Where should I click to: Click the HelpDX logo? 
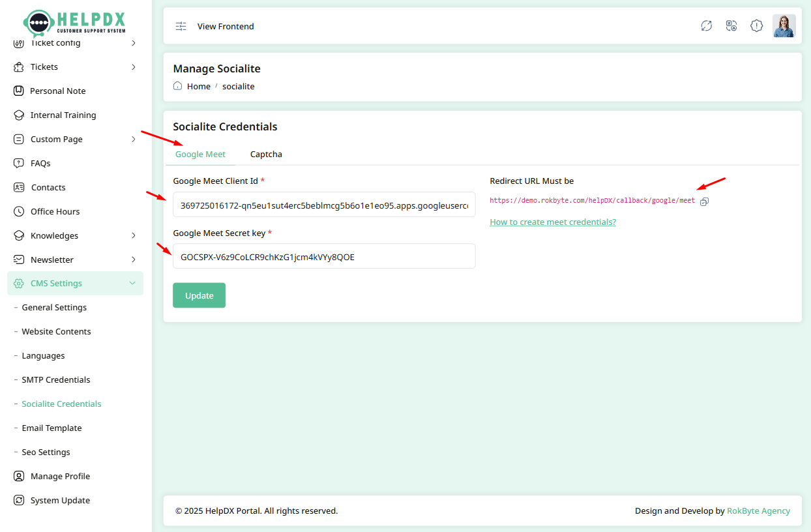coord(75,22)
